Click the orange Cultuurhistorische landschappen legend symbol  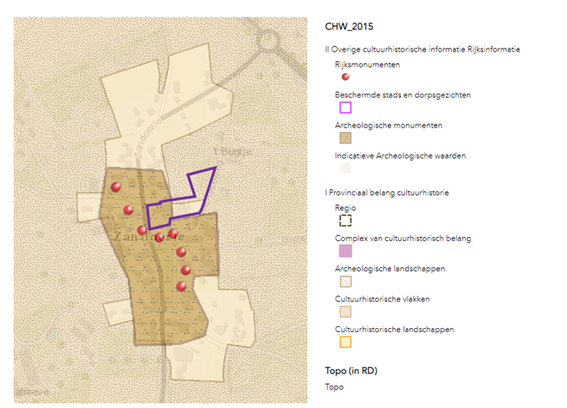point(345,342)
